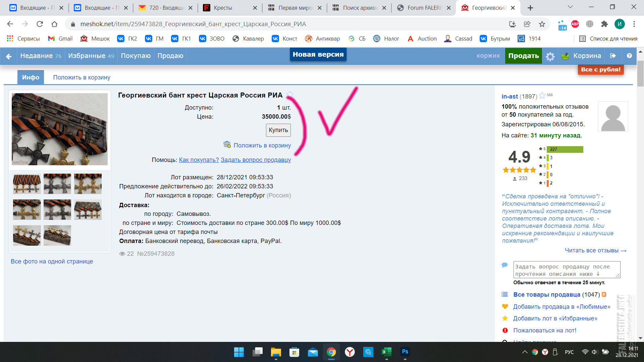Screen dimensions: 644x362
Task: Click Задать вопрос продавцу link
Action: click(x=256, y=160)
